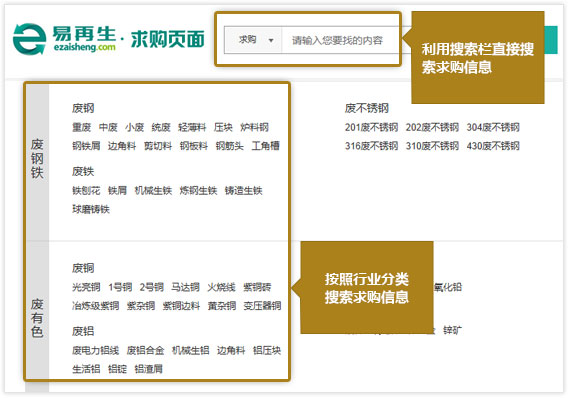
Task: Click the 废铝合金 link
Action: click(146, 350)
